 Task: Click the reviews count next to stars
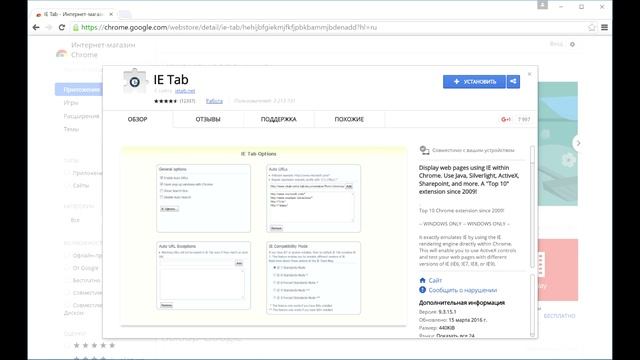[187, 101]
